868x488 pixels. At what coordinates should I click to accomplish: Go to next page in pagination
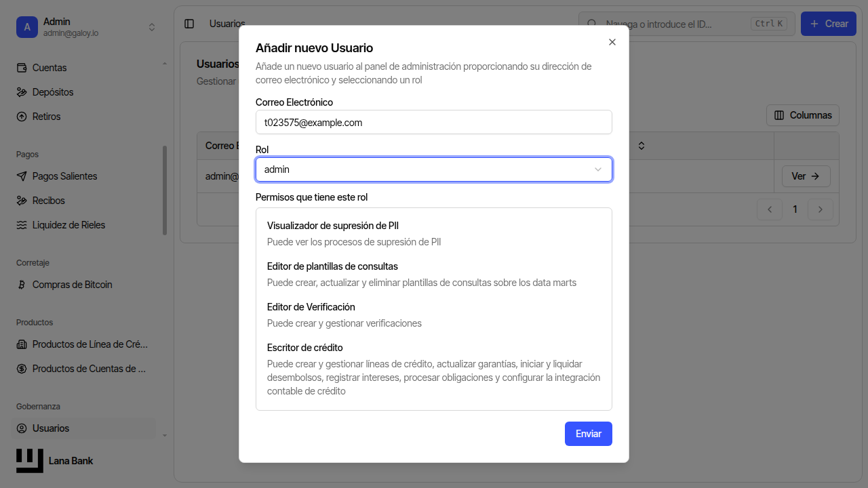click(821, 209)
